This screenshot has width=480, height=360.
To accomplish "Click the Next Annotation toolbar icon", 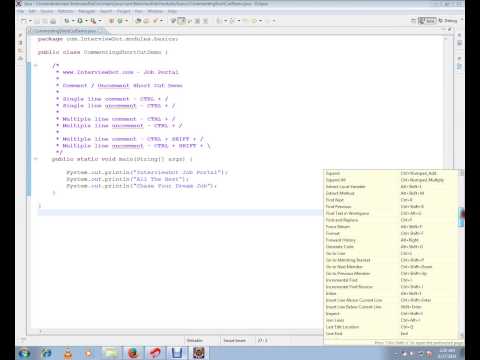I will tap(218, 21).
